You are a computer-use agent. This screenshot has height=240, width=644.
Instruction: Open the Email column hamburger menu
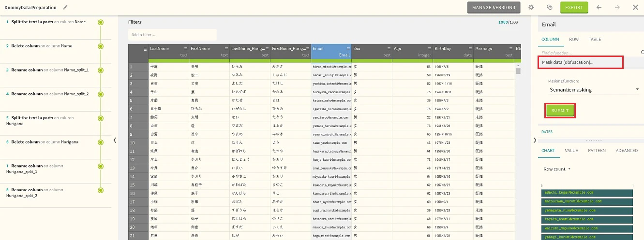pos(348,49)
